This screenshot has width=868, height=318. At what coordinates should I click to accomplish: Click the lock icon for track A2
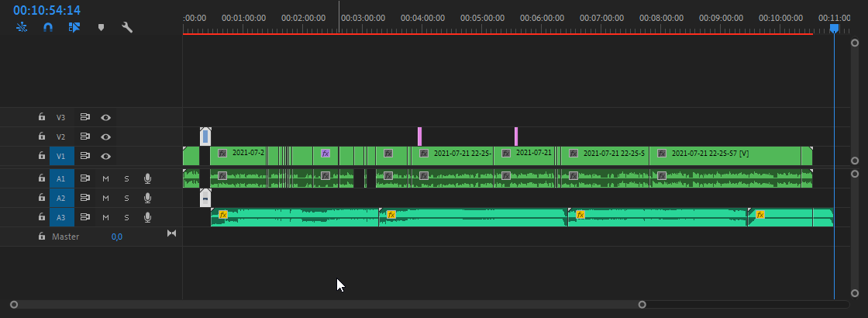click(x=42, y=198)
